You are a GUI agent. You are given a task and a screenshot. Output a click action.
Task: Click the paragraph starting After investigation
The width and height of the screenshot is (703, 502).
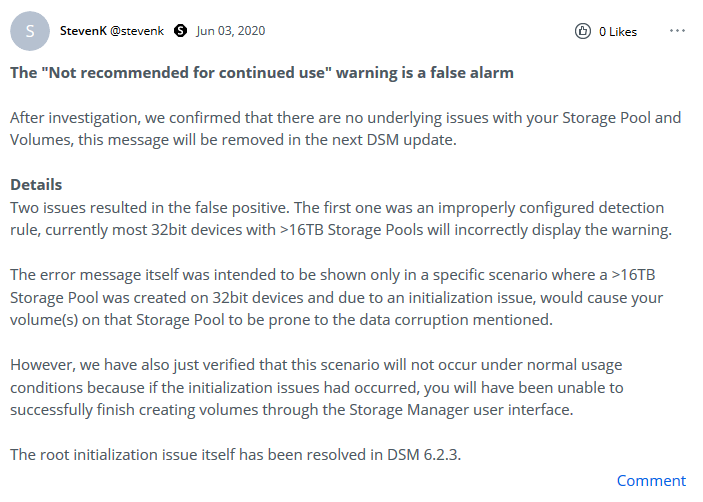(346, 129)
